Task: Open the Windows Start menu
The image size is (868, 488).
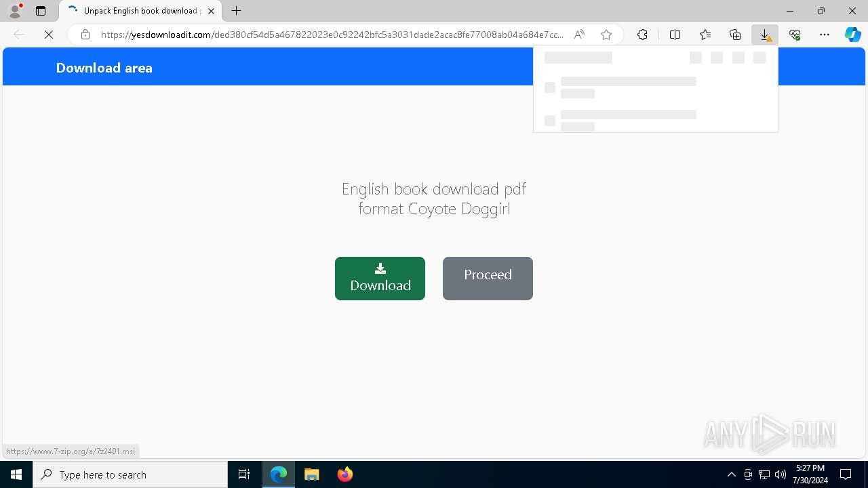Action: [x=16, y=474]
